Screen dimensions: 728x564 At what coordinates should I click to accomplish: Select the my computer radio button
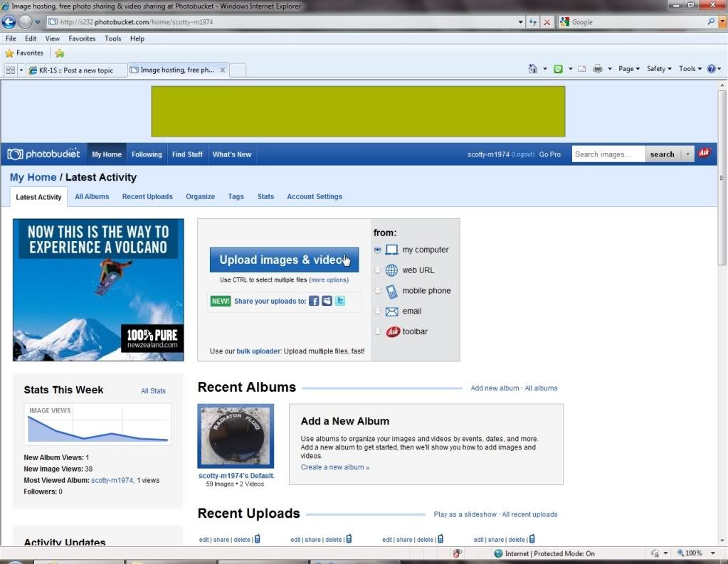[x=377, y=250]
